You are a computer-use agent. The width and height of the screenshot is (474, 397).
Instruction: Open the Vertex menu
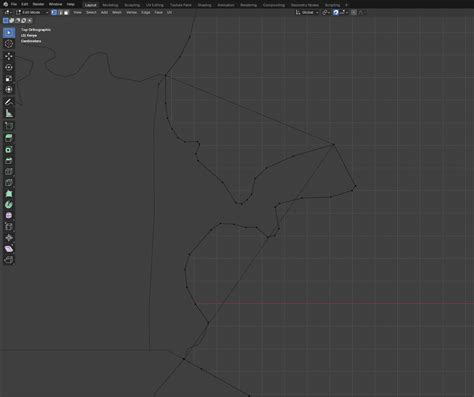click(131, 12)
